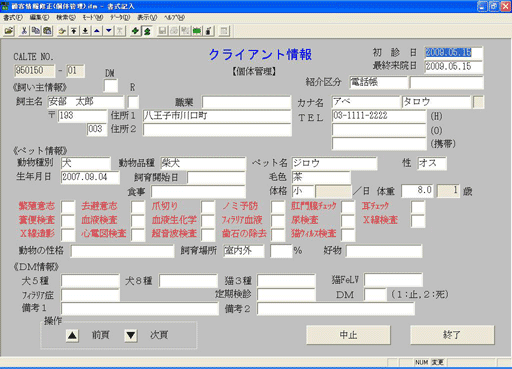
Task: Jump to last record (arrow with bottom bar)
Action: 85,31
